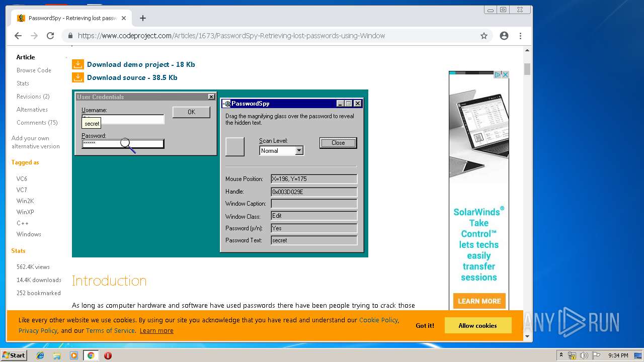Click Add your own alternative version
Screen dimensions: 644x362
[36, 142]
